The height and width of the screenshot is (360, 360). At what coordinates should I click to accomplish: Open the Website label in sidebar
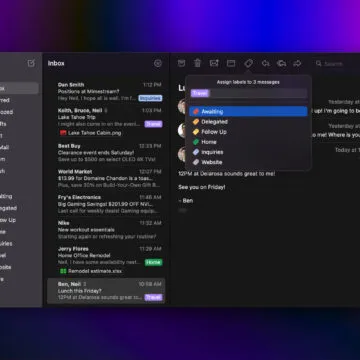6,267
